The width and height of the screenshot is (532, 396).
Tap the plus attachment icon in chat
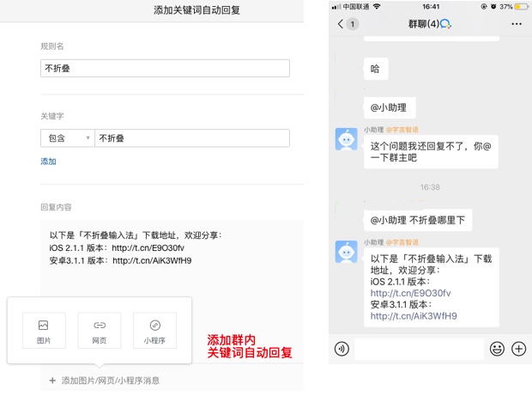point(518,349)
